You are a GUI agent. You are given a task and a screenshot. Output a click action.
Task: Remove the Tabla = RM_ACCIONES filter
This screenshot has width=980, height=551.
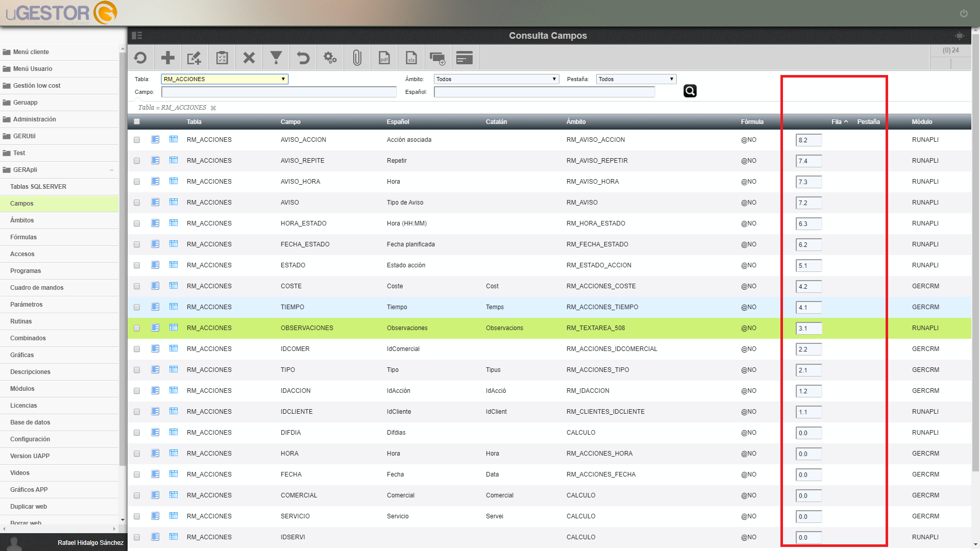point(213,108)
